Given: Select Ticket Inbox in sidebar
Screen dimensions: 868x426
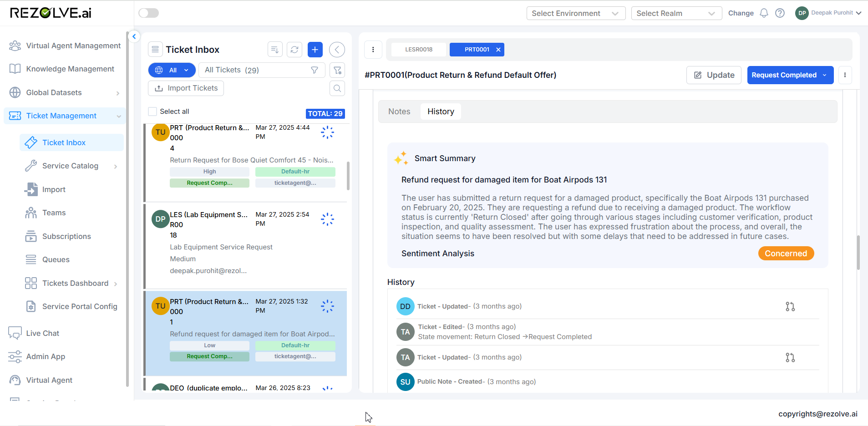Looking at the screenshot, I should pos(71,142).
